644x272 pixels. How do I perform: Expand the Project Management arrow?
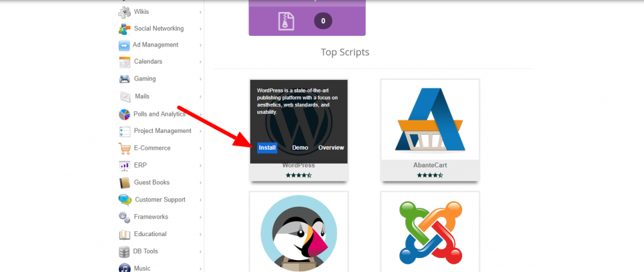coord(201,131)
